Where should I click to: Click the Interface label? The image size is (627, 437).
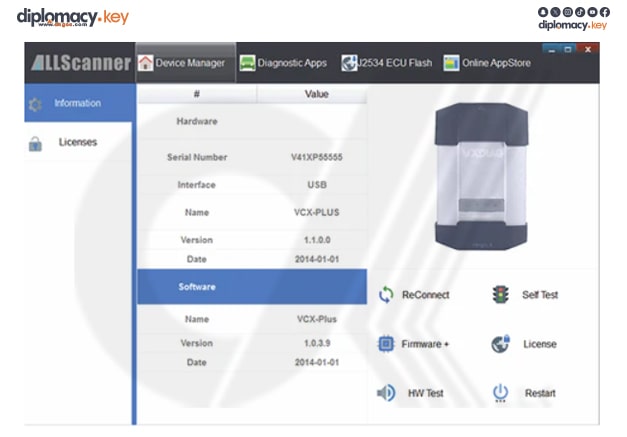197,185
